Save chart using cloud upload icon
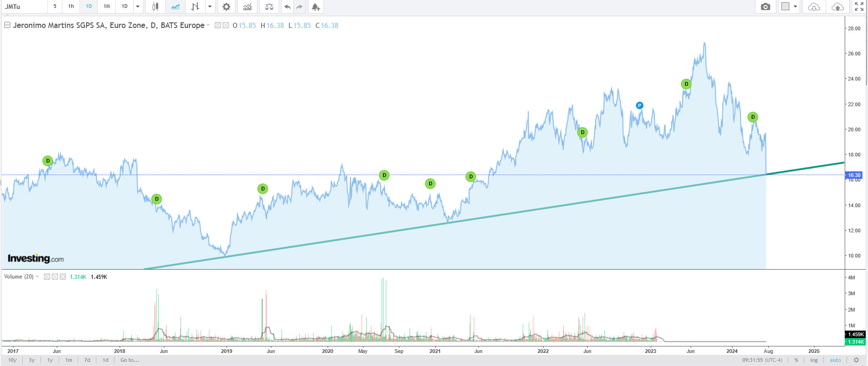Screen dimensions: 868x366 (x=837, y=7)
